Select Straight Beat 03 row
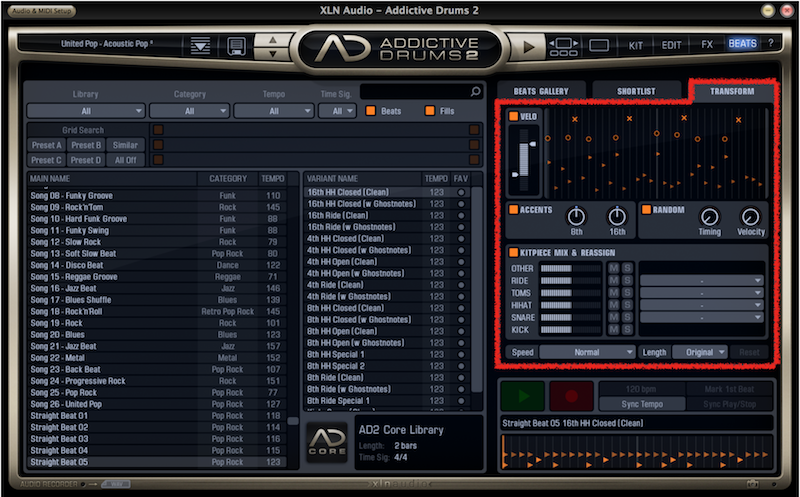 click(157, 439)
